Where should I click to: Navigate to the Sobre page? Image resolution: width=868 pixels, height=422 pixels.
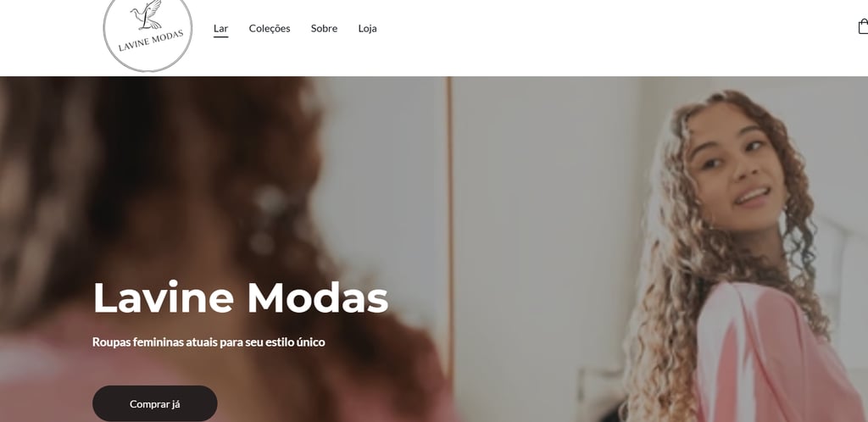tap(324, 28)
